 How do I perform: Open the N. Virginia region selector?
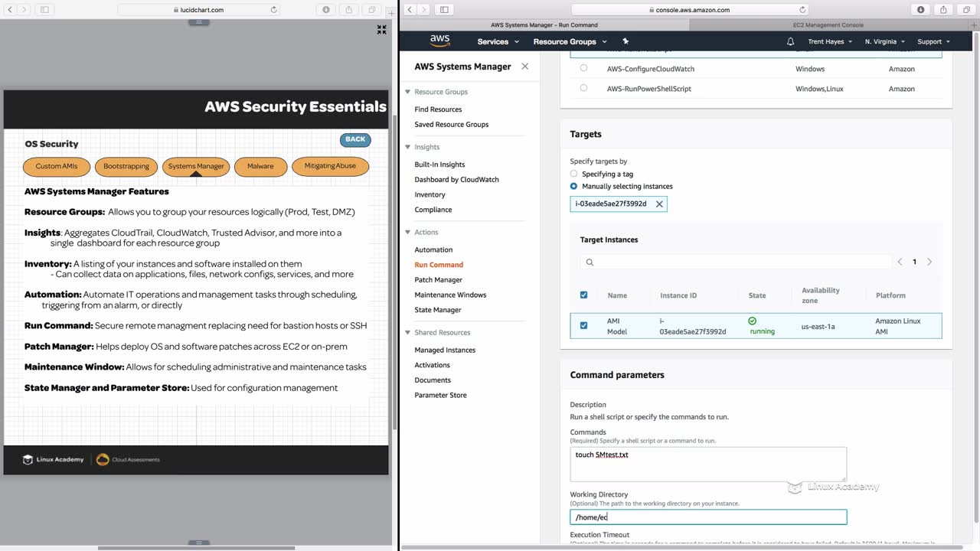click(x=884, y=41)
